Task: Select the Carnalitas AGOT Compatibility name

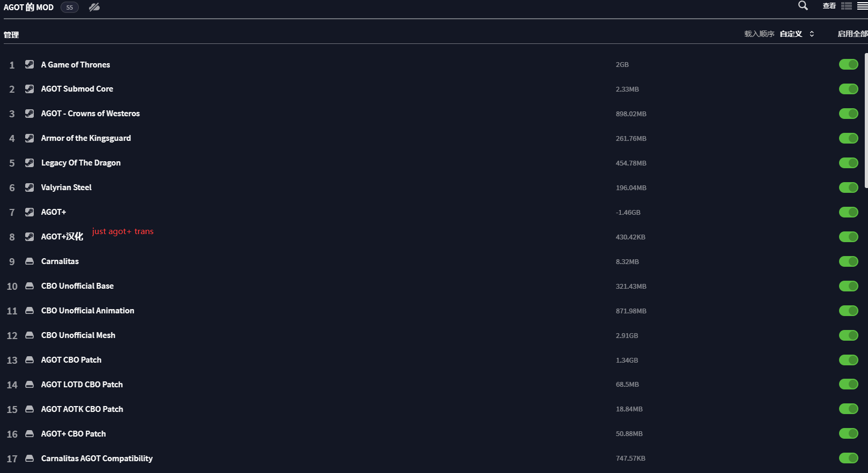Action: tap(97, 459)
